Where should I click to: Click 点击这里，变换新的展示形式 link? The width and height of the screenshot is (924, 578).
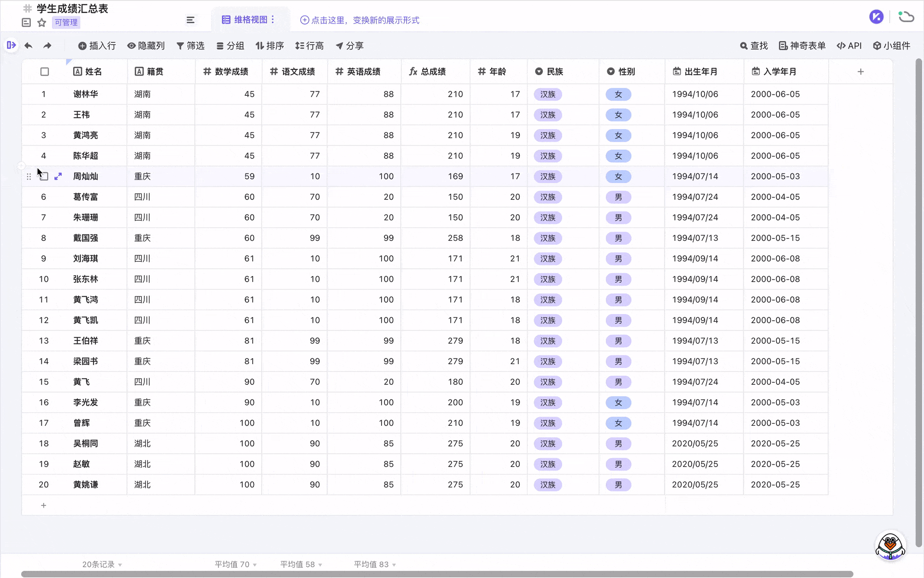(360, 20)
